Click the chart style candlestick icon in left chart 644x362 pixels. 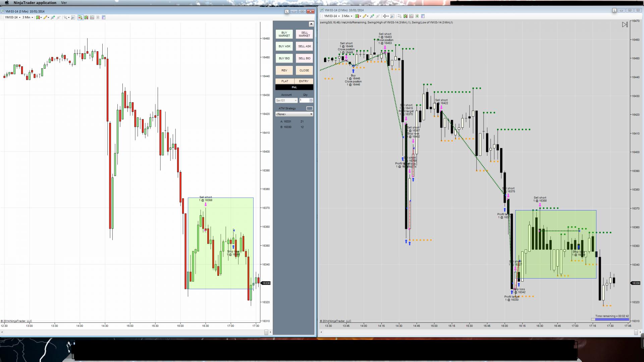(38, 17)
